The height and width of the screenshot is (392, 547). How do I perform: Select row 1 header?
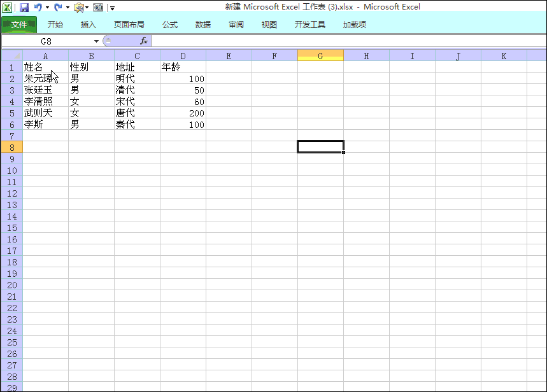(12, 67)
